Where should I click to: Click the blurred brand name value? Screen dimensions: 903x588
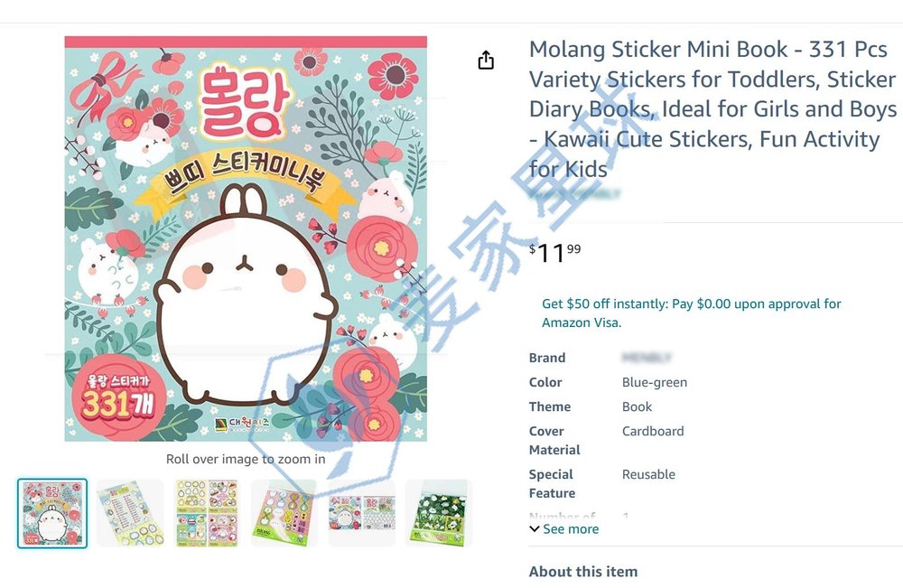point(647,358)
